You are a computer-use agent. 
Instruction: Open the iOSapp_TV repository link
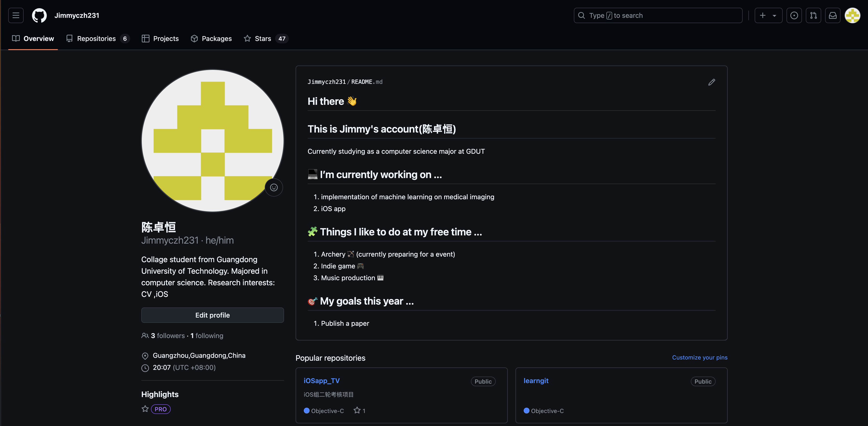click(x=321, y=380)
